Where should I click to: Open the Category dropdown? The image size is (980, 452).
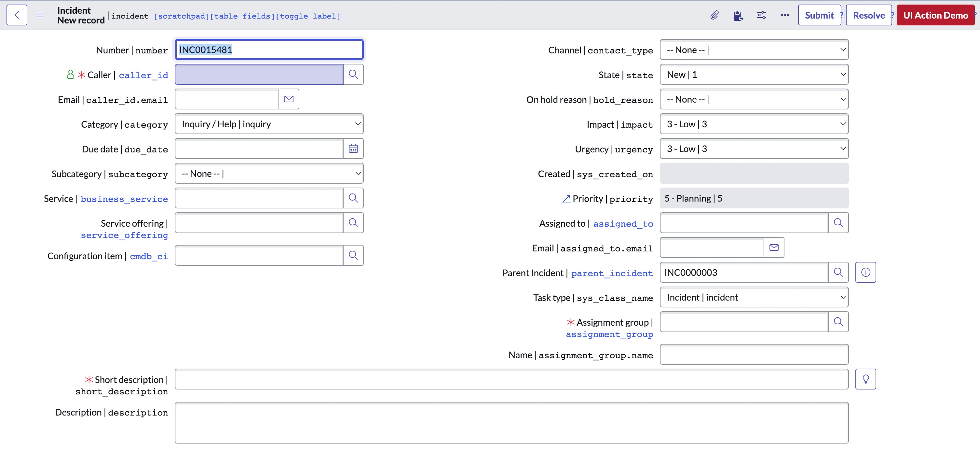pos(269,124)
